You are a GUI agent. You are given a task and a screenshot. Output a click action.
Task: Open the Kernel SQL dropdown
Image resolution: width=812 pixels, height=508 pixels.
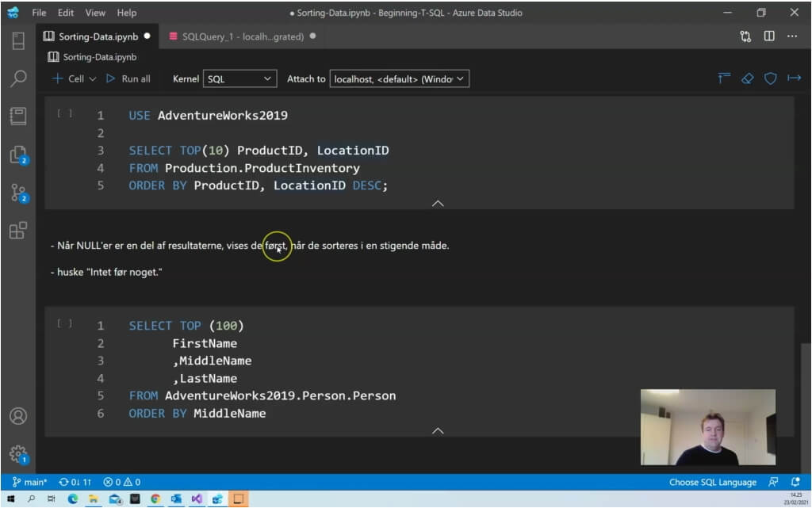pos(239,78)
